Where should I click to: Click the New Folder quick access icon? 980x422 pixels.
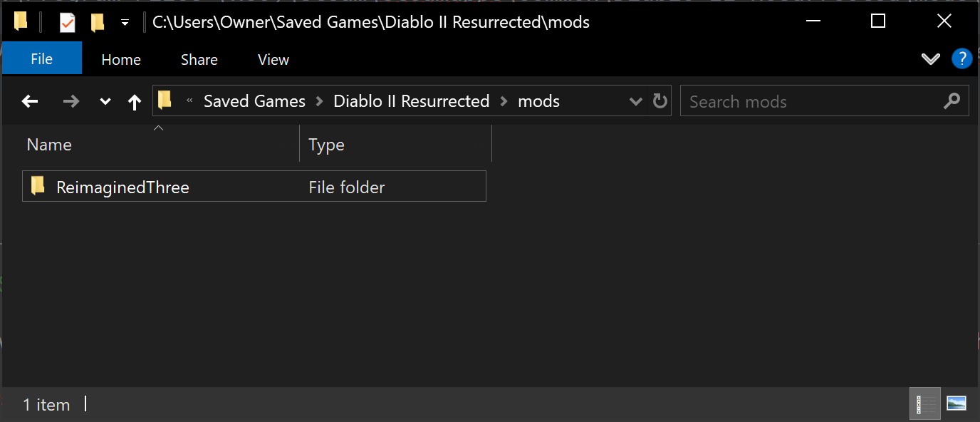point(98,22)
